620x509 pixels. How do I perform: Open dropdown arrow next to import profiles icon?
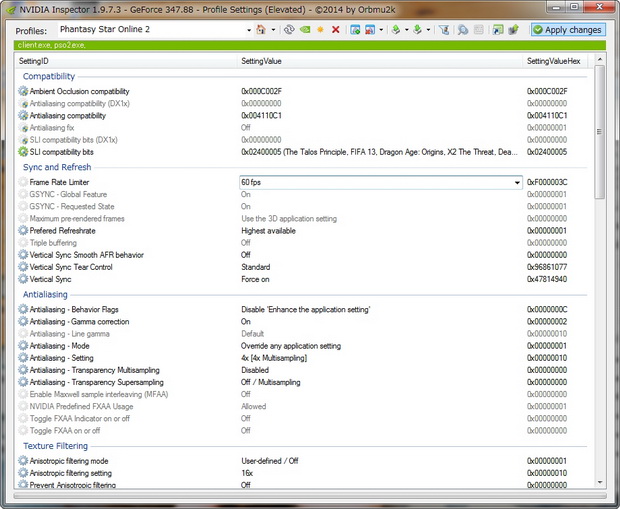point(428,30)
